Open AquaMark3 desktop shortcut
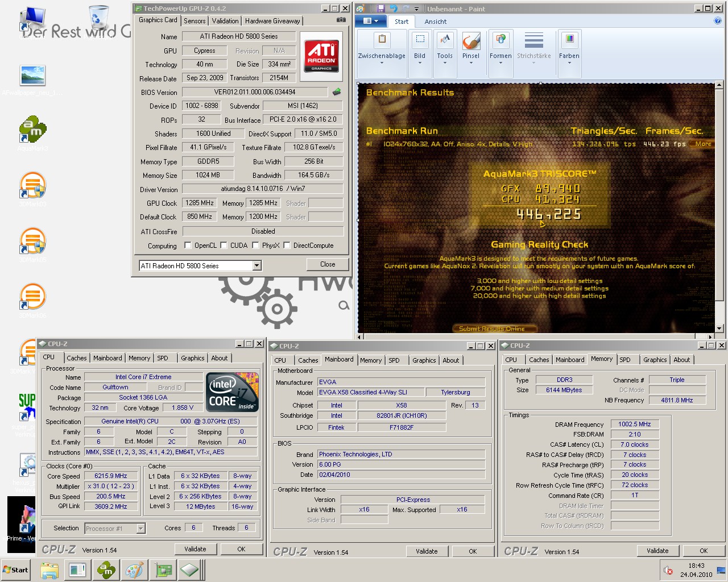The width and height of the screenshot is (728, 582). tap(32, 133)
